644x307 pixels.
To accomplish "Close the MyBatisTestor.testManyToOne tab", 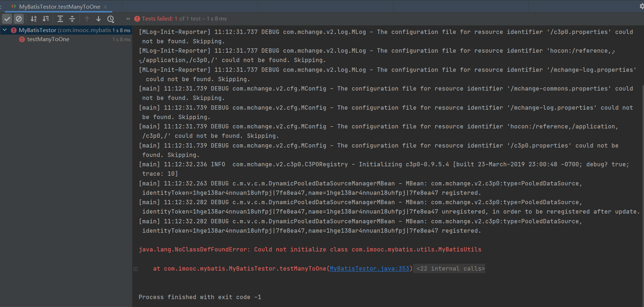I will (105, 6).
